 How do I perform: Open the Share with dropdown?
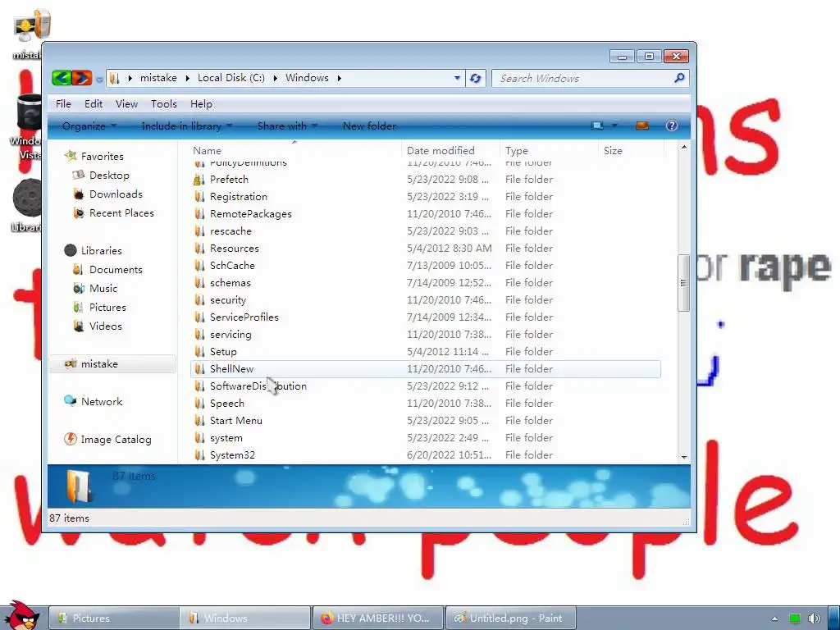coord(287,126)
